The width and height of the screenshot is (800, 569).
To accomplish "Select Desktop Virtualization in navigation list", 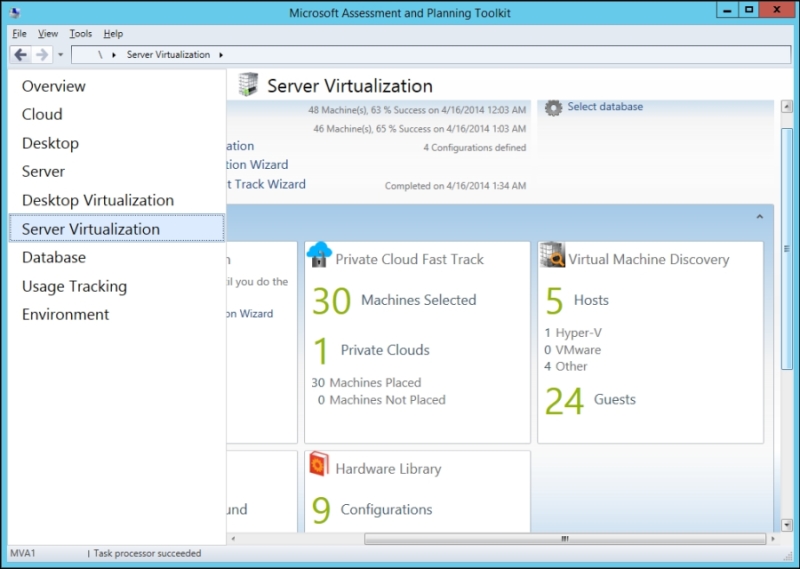I will [x=97, y=200].
